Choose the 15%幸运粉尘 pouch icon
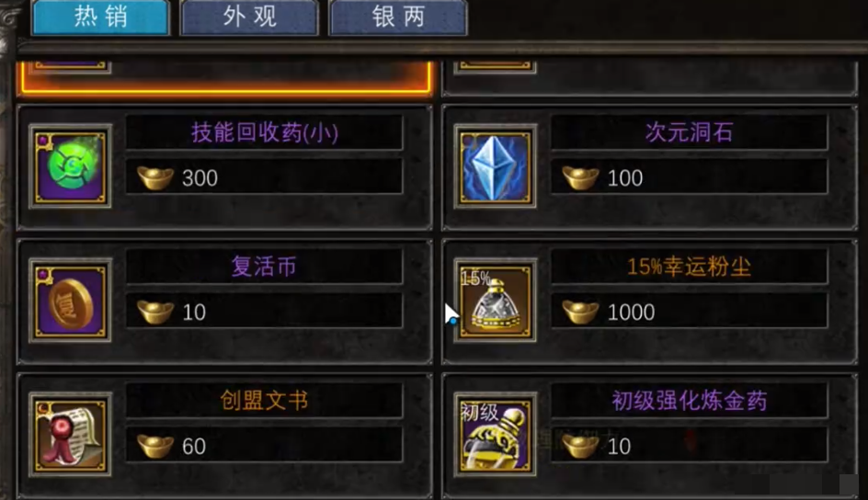The width and height of the screenshot is (868, 500). 495,301
